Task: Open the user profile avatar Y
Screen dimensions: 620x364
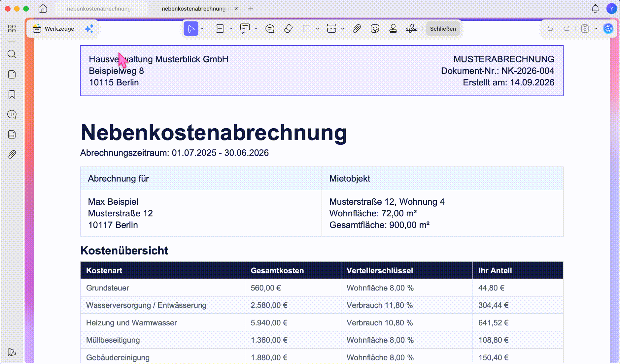Action: tap(611, 9)
